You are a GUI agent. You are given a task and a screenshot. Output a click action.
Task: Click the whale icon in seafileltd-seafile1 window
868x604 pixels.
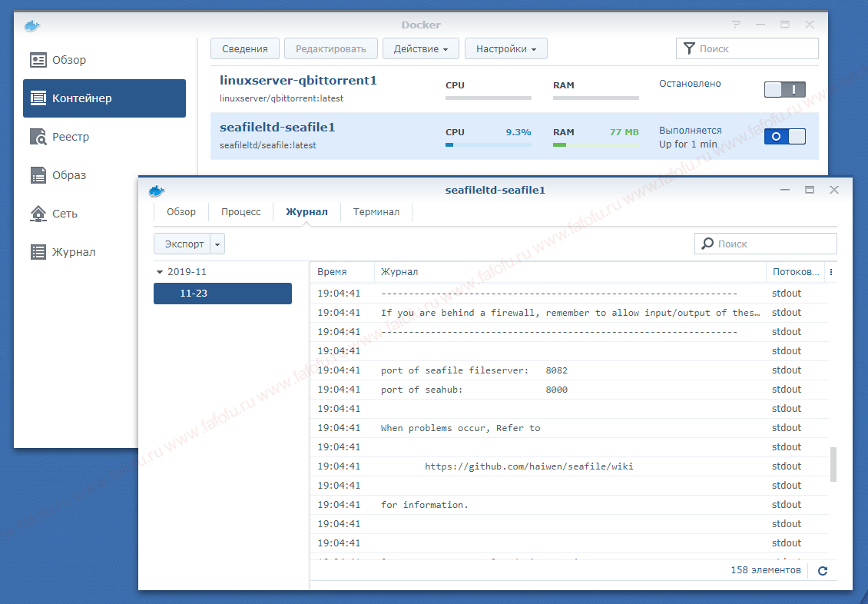[157, 191]
